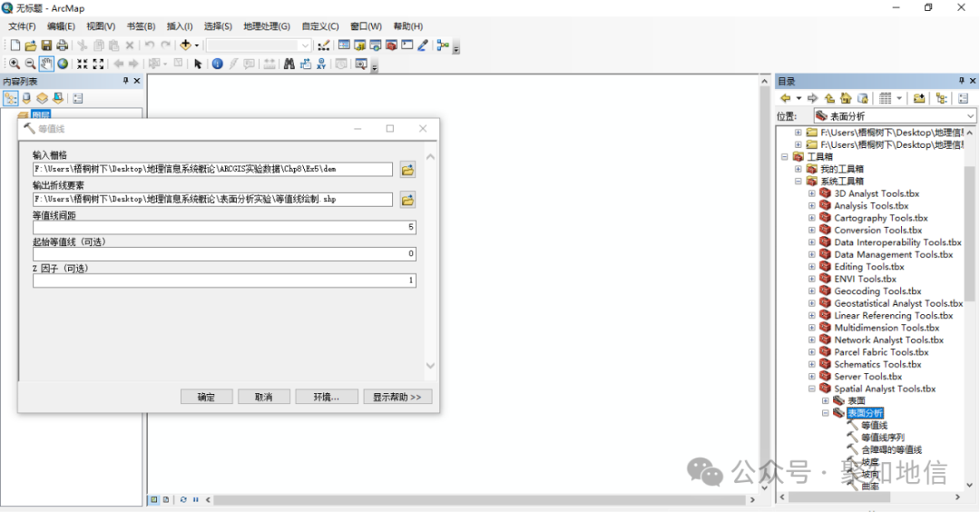Viewport: 980px width, 512px height.
Task: List layers by drawing order
Action: (x=11, y=98)
